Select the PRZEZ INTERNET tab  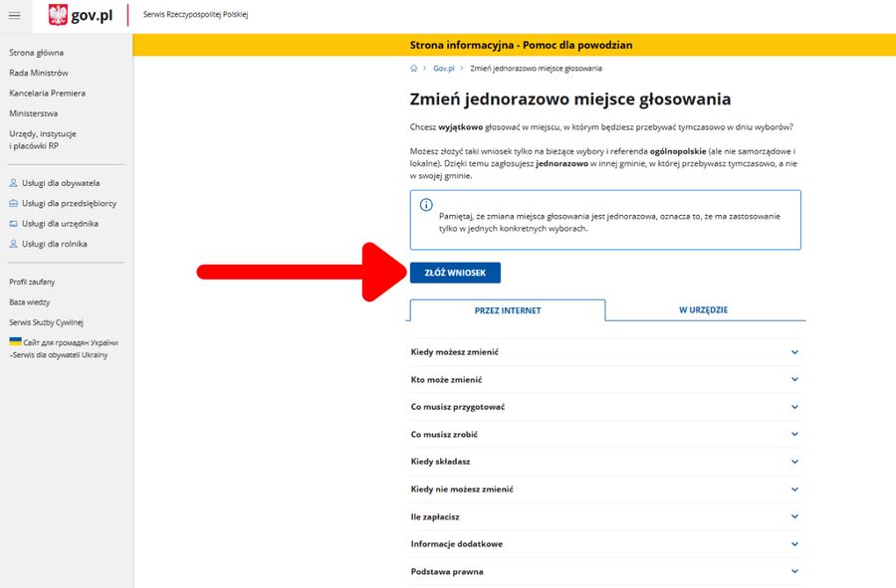(x=508, y=310)
